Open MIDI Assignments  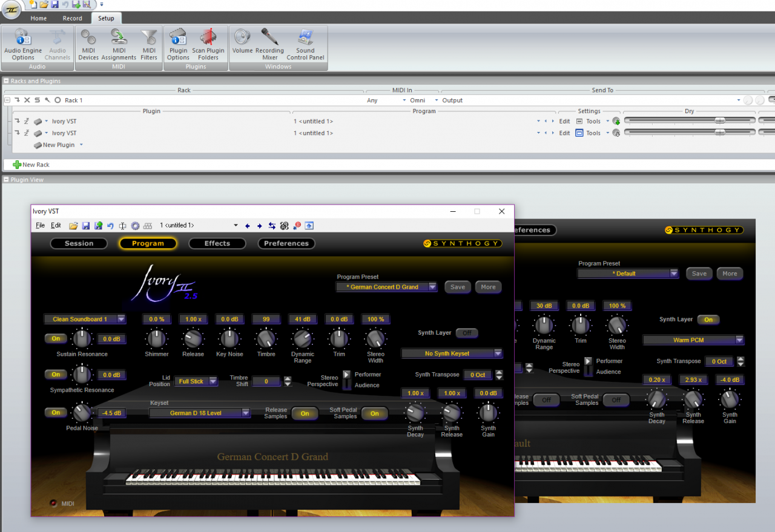pos(119,45)
